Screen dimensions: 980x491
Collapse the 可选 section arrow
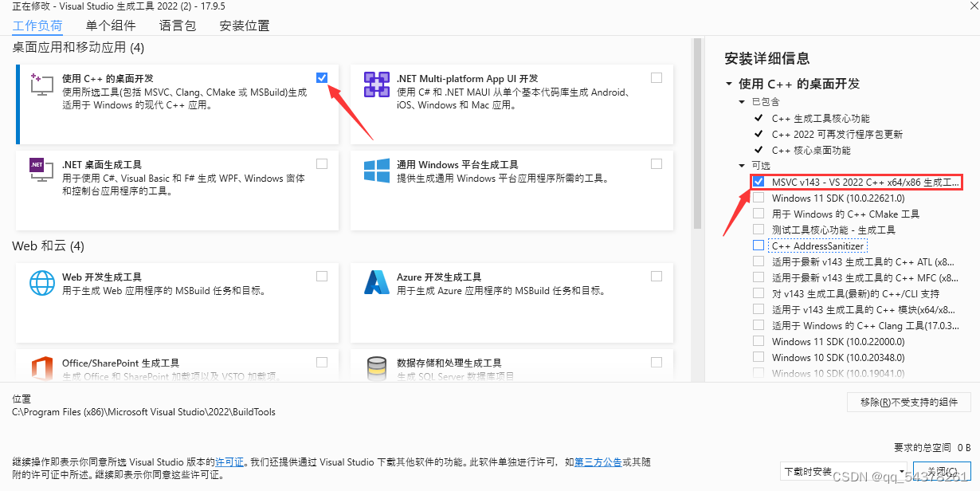tap(743, 166)
